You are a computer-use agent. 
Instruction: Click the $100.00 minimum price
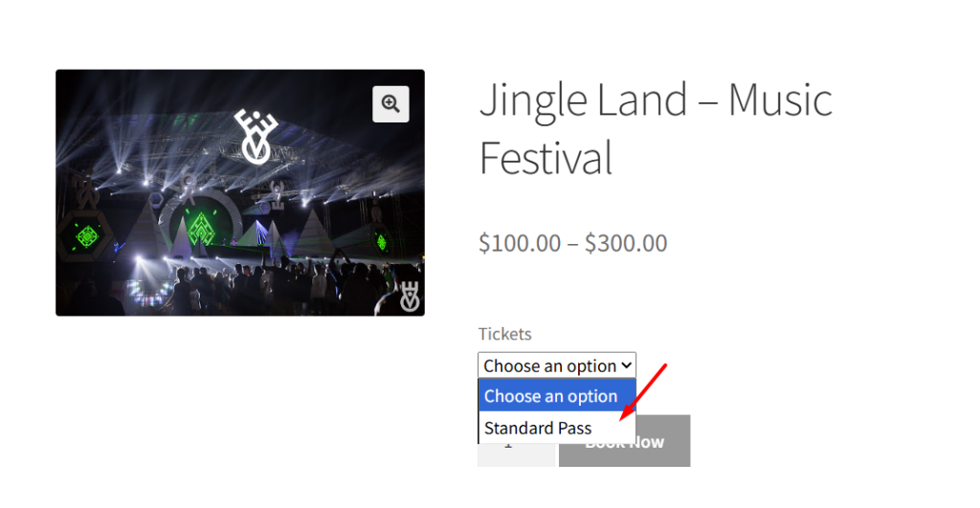(519, 243)
